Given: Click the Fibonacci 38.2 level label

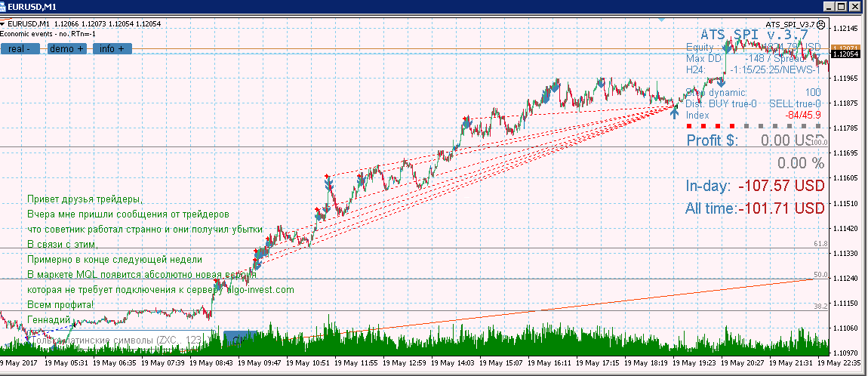Looking at the screenshot, I should pyautogui.click(x=821, y=306).
